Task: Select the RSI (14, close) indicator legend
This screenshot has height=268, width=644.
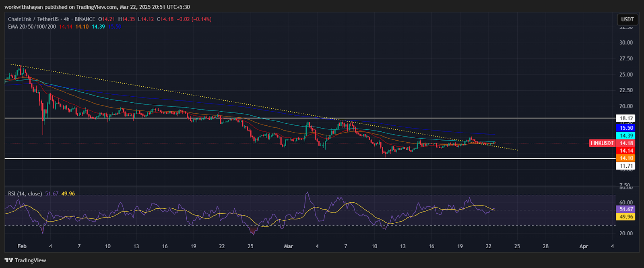Action: pyautogui.click(x=25, y=193)
